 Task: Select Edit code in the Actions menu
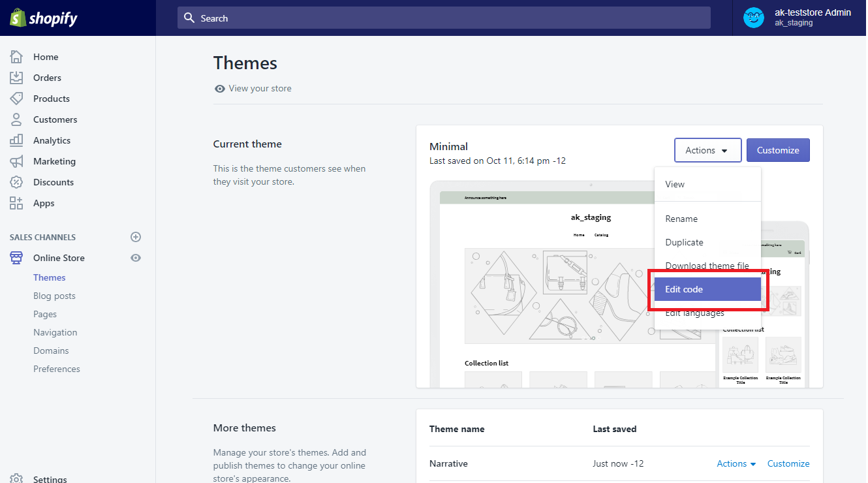click(707, 289)
